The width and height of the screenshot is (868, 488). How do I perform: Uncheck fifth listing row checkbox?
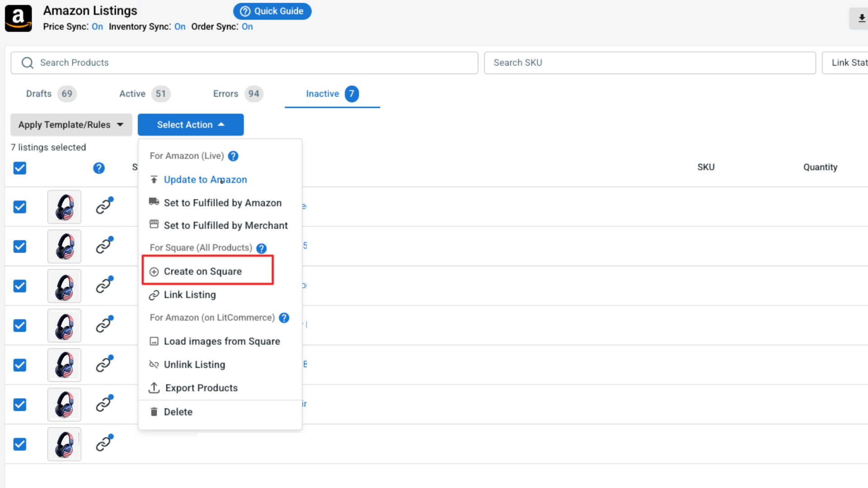[20, 365]
